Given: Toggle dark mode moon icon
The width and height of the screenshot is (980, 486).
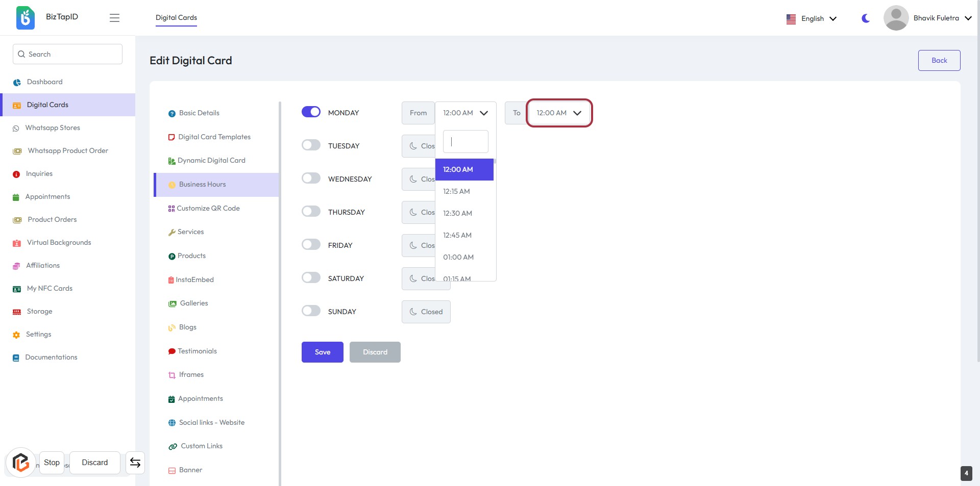Looking at the screenshot, I should pyautogui.click(x=866, y=18).
